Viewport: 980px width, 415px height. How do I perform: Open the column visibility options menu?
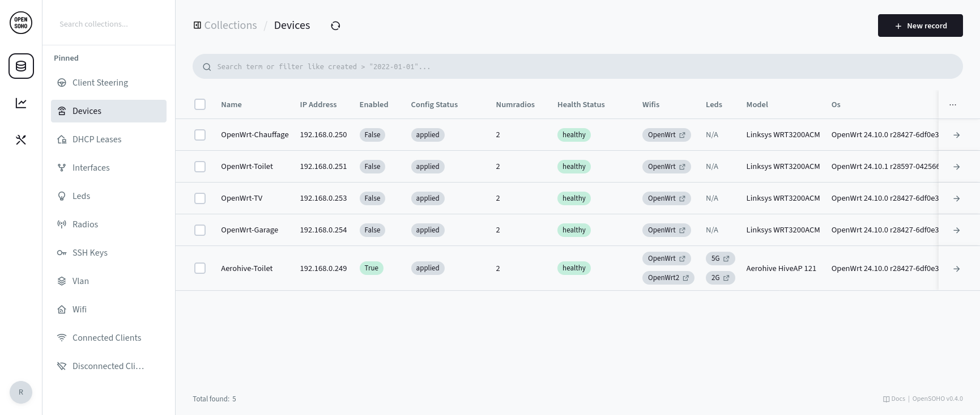(x=953, y=105)
